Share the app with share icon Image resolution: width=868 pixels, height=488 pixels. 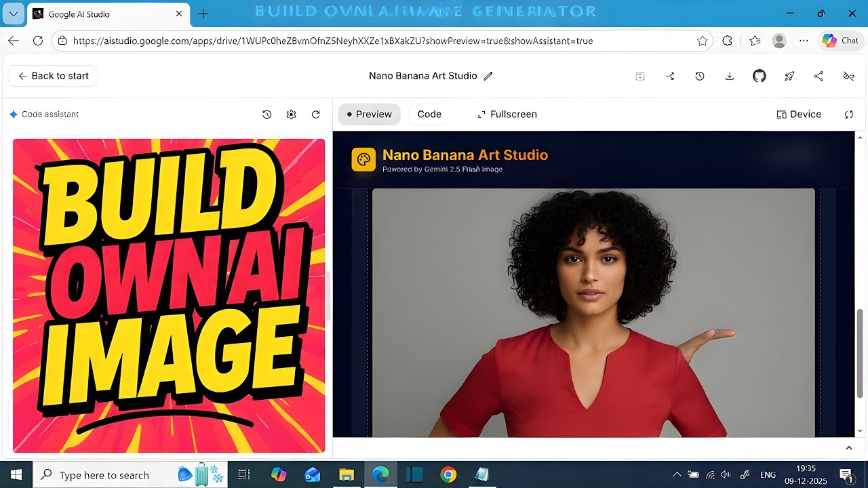tap(818, 76)
